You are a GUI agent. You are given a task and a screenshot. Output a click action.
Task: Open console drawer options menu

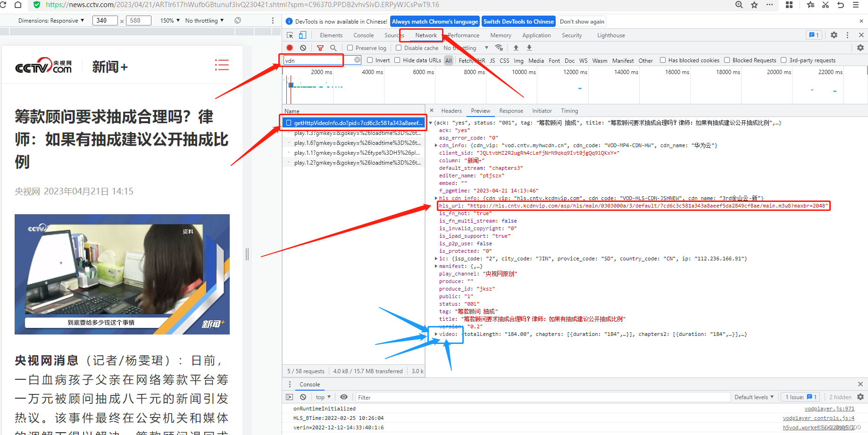point(290,384)
